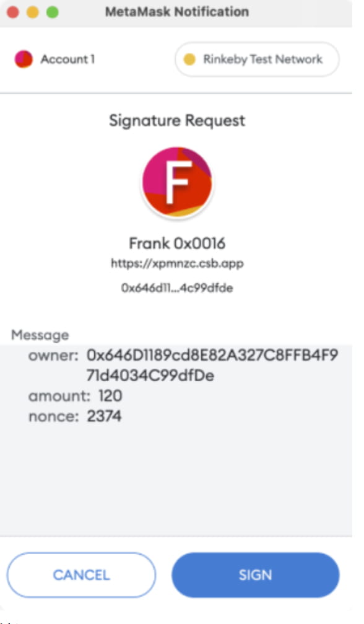364x624 pixels.
Task: Click the MetaMask Notification title bar
Action: tap(177, 12)
